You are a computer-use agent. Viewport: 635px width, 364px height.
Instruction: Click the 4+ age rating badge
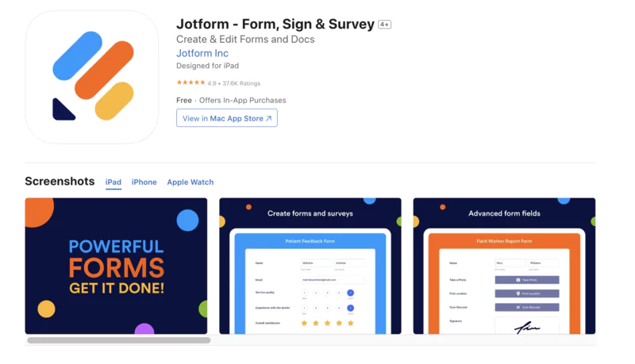384,25
